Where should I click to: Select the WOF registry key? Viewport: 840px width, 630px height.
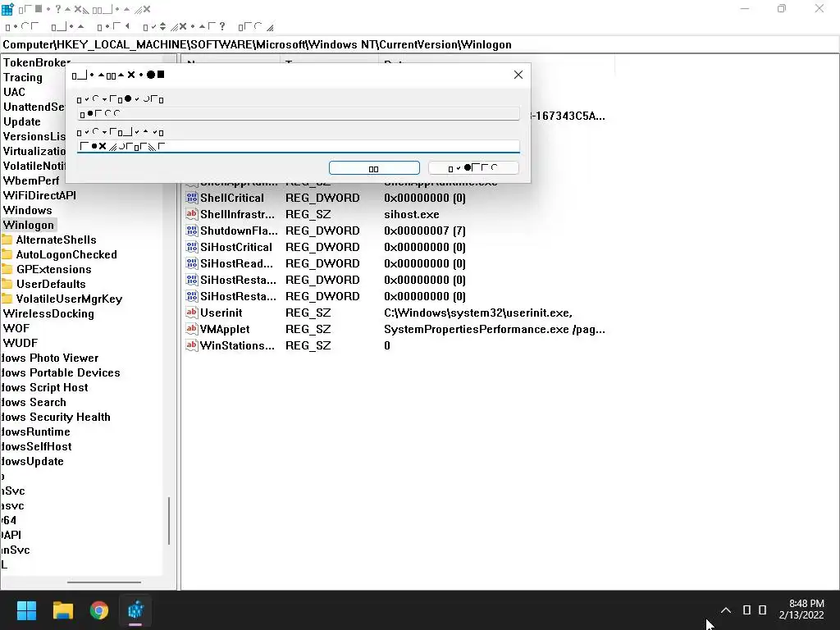(x=16, y=328)
